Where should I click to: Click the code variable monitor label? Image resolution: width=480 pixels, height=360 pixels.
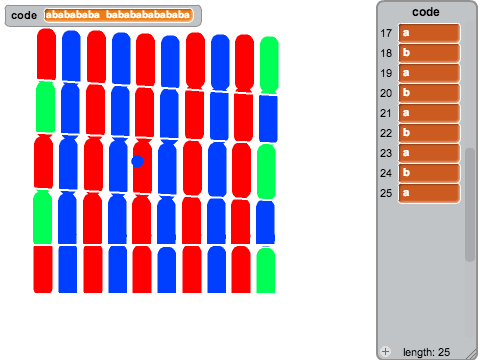(x=24, y=15)
